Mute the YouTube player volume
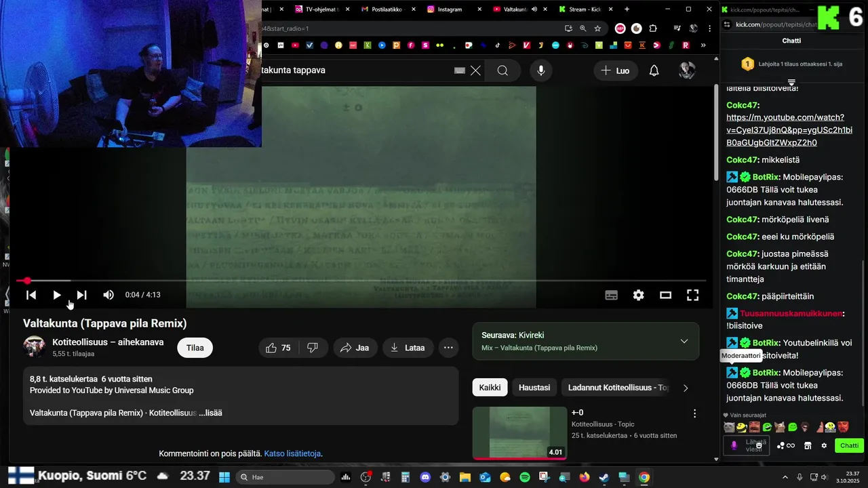Image resolution: width=868 pixels, height=488 pixels. pyautogui.click(x=108, y=295)
